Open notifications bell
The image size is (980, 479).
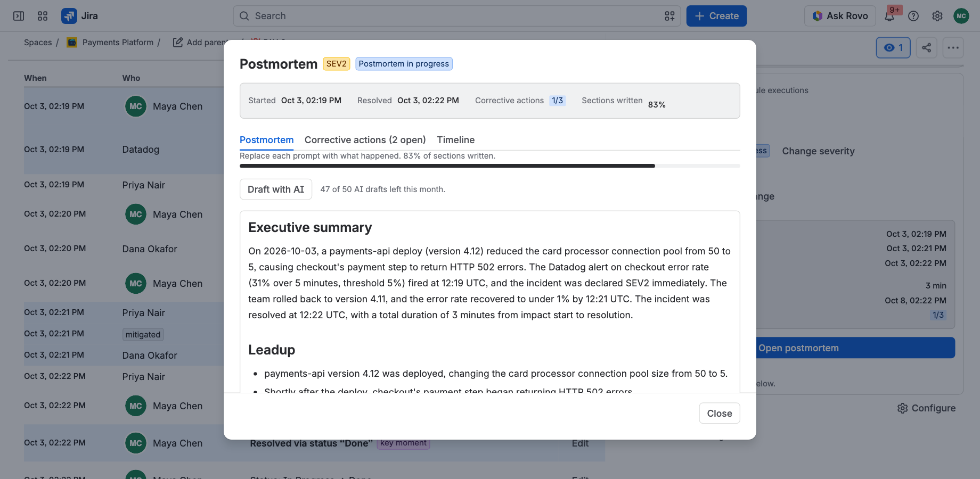(x=889, y=16)
